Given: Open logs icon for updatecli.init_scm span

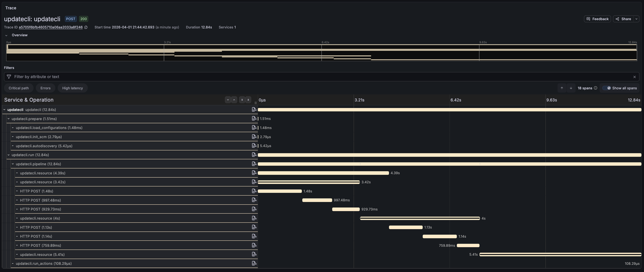Looking at the screenshot, I should point(254,137).
